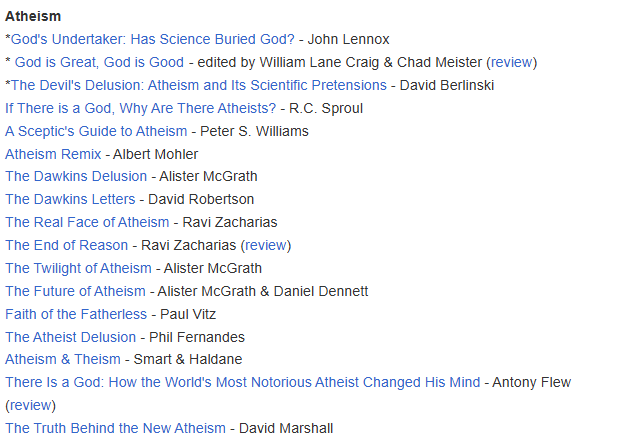Click "If There is a God, Why Are There Atheists?"
The image size is (637, 447).
pyautogui.click(x=141, y=108)
